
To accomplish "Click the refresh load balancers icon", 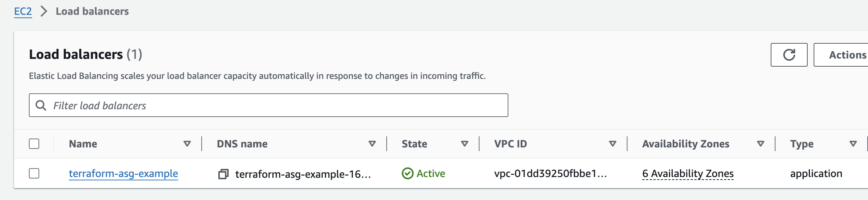I will (789, 55).
